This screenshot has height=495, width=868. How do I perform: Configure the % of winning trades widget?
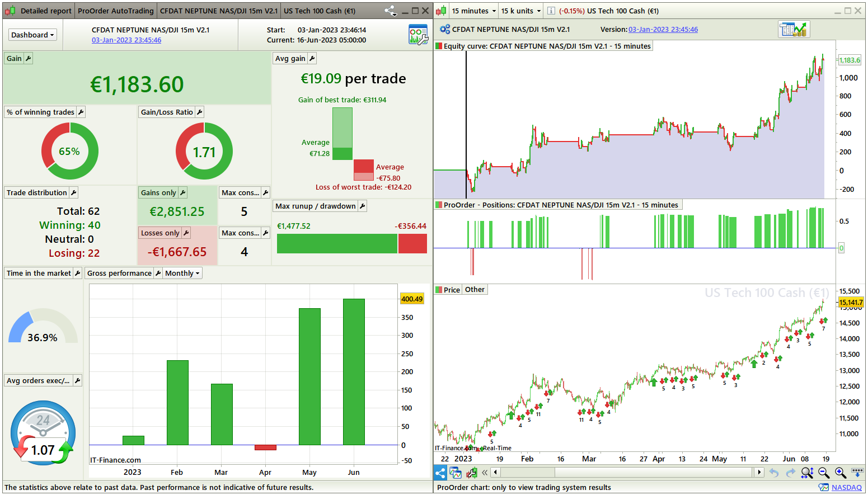pos(81,112)
